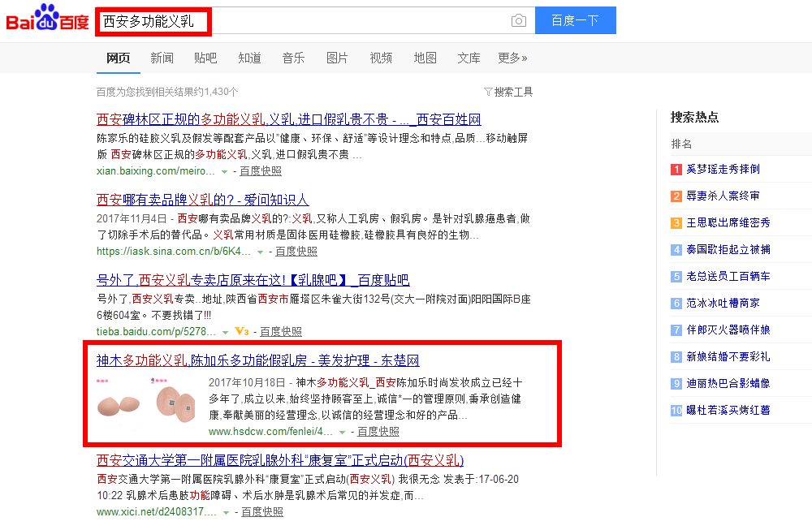
Task: Click the https://iask.sina.com.cn/b/6K4... green URL
Action: click(174, 252)
